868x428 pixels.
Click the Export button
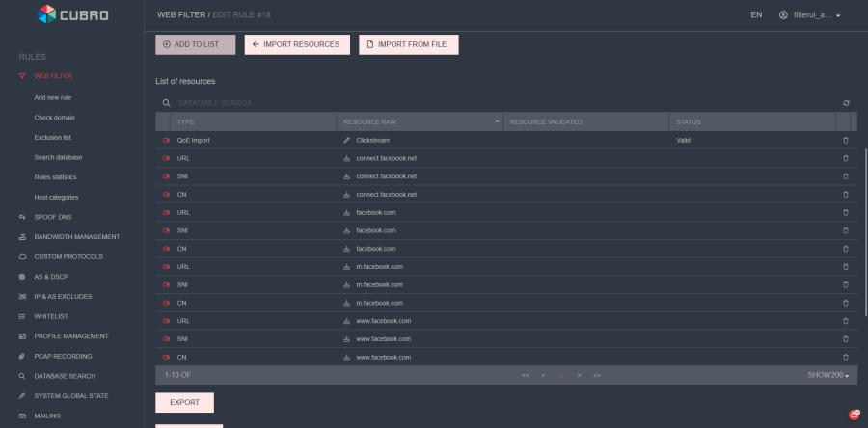[184, 402]
